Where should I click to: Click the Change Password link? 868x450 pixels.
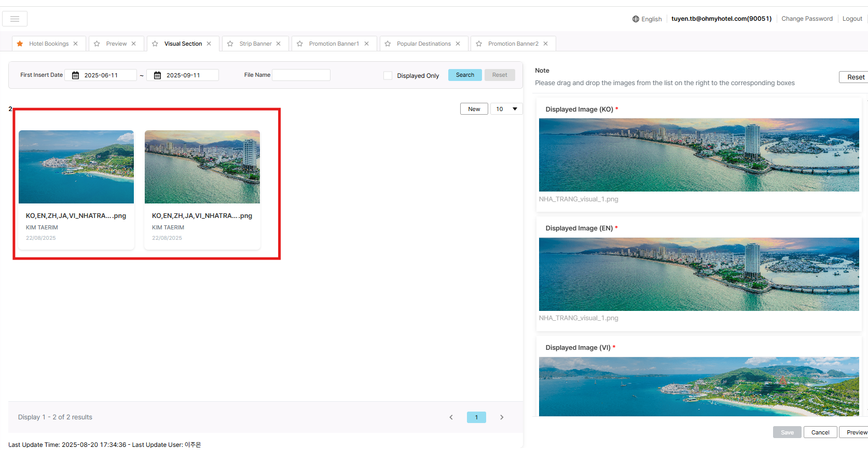click(807, 19)
